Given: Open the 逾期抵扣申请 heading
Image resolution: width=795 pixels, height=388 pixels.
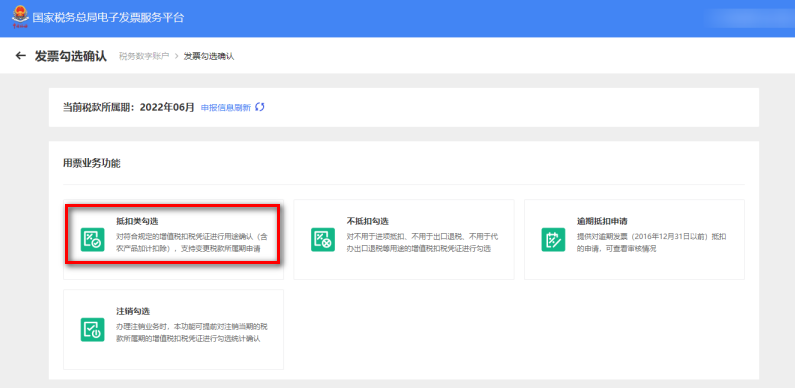Looking at the screenshot, I should [602, 221].
